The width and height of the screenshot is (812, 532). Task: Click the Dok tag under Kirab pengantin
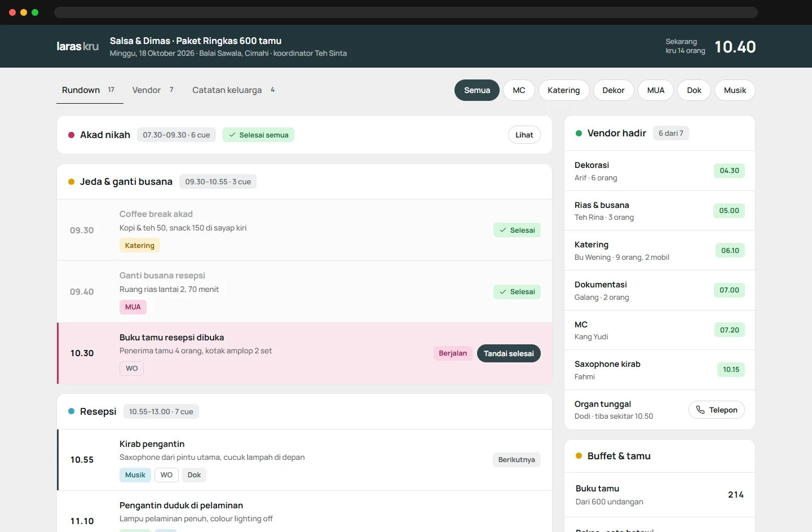pyautogui.click(x=194, y=475)
